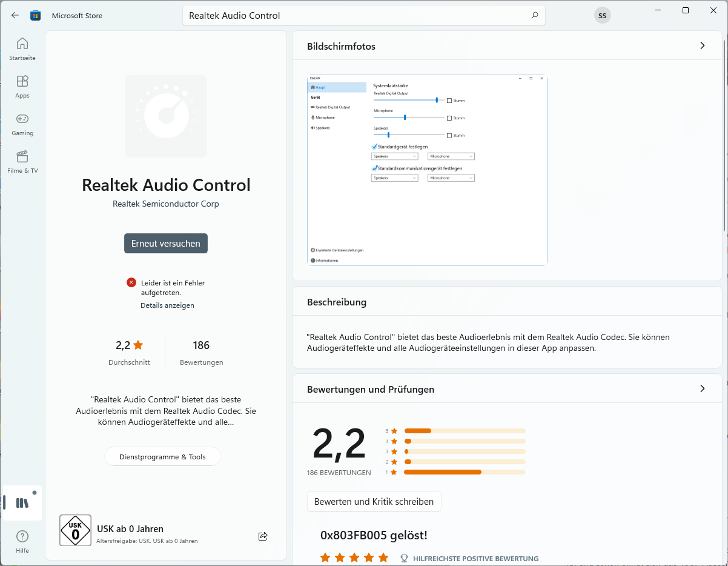
Task: Open Realtek Semiconductor Corp publisher link
Action: [x=166, y=204]
